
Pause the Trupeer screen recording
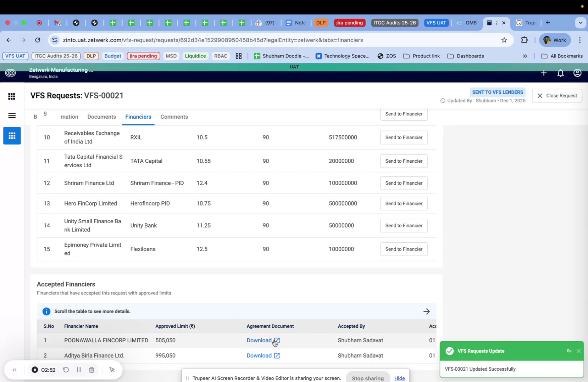point(79,370)
